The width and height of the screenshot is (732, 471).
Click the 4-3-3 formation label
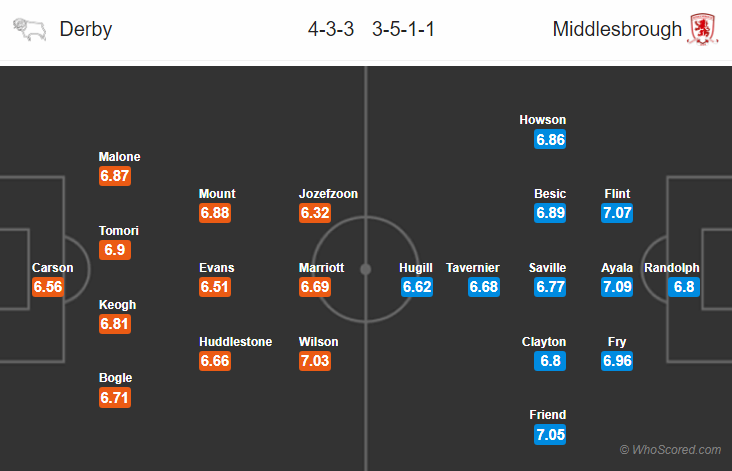click(331, 29)
